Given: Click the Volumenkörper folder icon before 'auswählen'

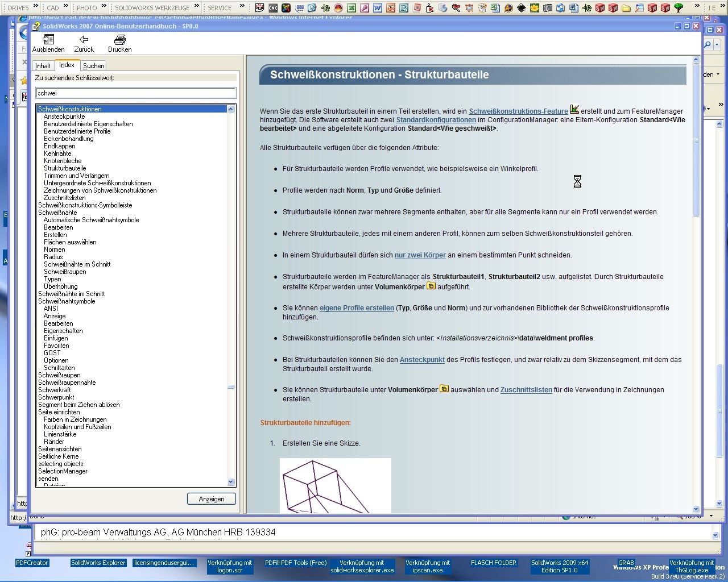Looking at the screenshot, I should point(444,389).
